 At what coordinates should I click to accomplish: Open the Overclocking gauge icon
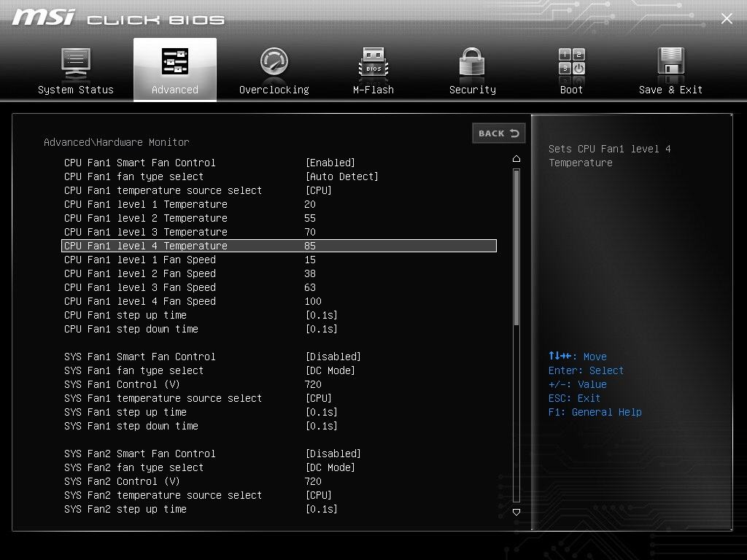point(274,61)
